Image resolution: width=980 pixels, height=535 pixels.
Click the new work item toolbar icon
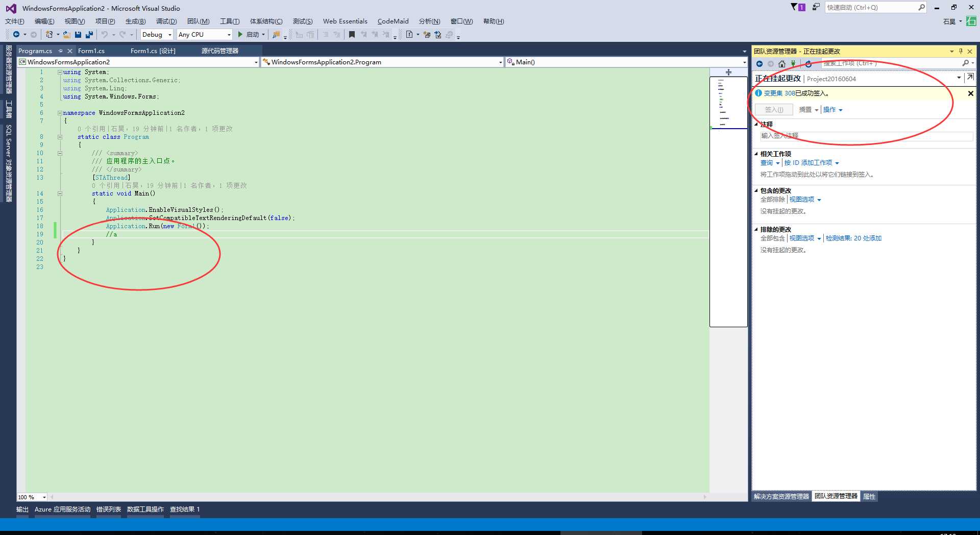click(x=409, y=35)
